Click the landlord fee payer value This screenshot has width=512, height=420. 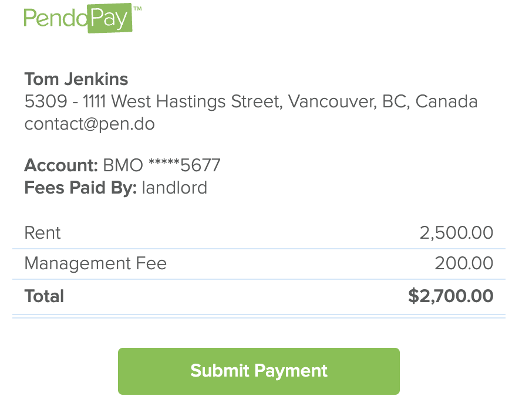175,188
